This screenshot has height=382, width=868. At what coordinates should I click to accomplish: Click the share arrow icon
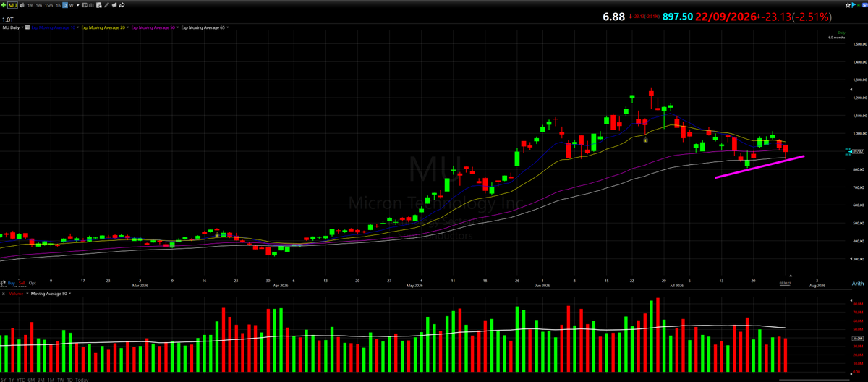coord(122,5)
